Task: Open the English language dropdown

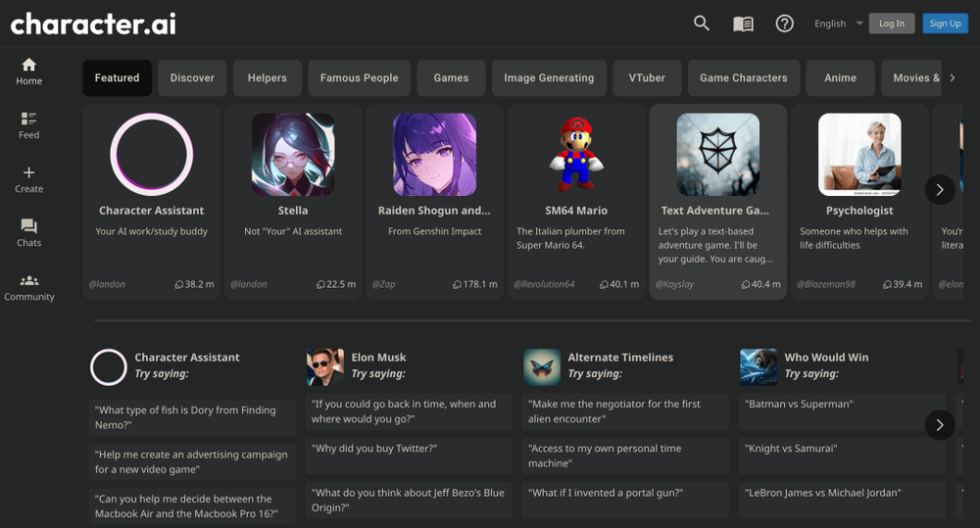Action: 838,24
